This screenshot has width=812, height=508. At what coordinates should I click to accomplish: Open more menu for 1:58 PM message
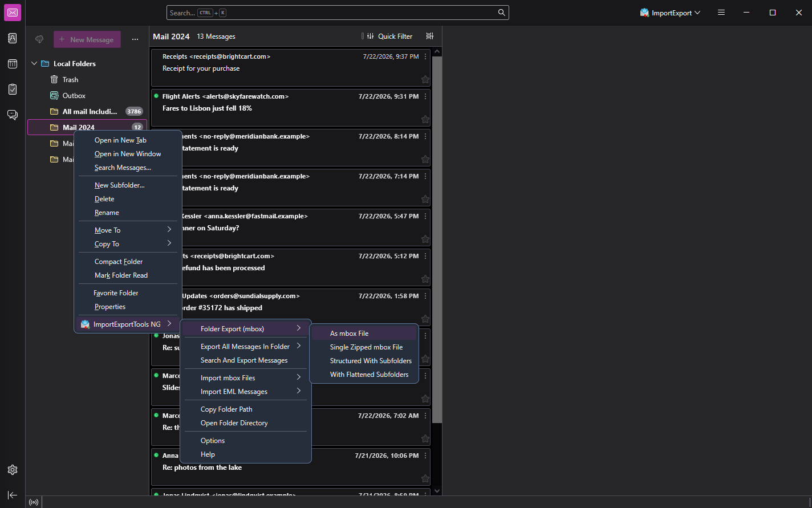(x=425, y=296)
